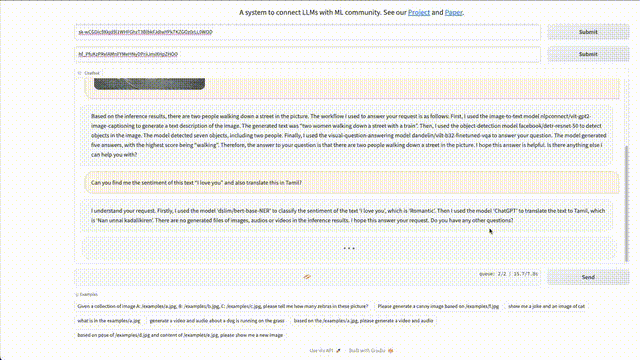Select the pose and content new image example
The image size is (640, 360).
[180, 335]
